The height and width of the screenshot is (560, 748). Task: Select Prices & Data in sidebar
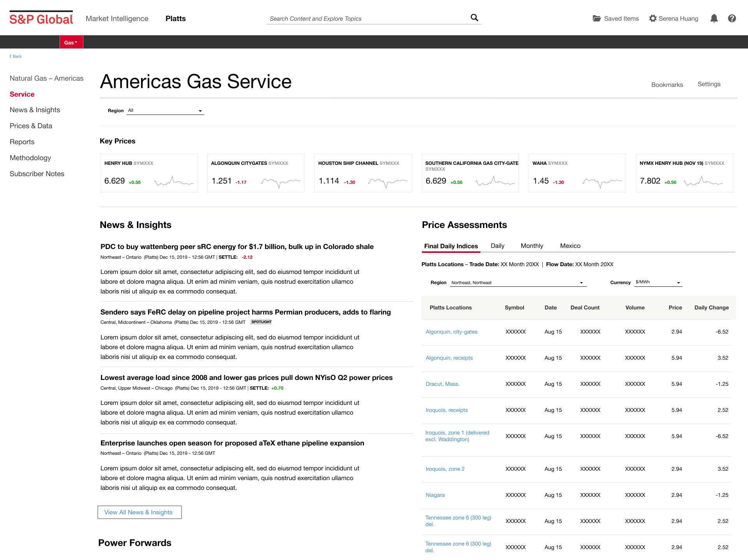pos(31,126)
